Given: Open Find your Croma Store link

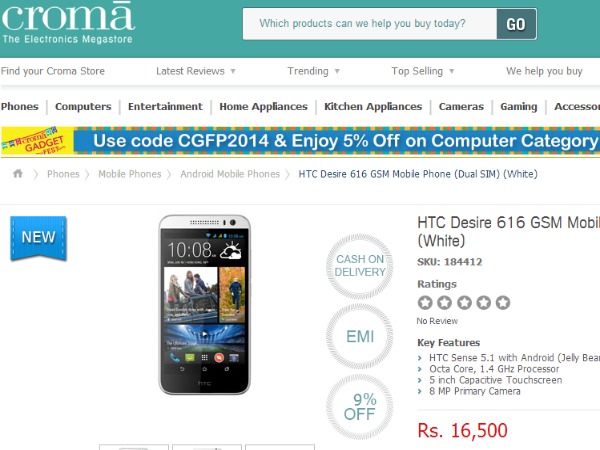Looking at the screenshot, I should pyautogui.click(x=53, y=71).
